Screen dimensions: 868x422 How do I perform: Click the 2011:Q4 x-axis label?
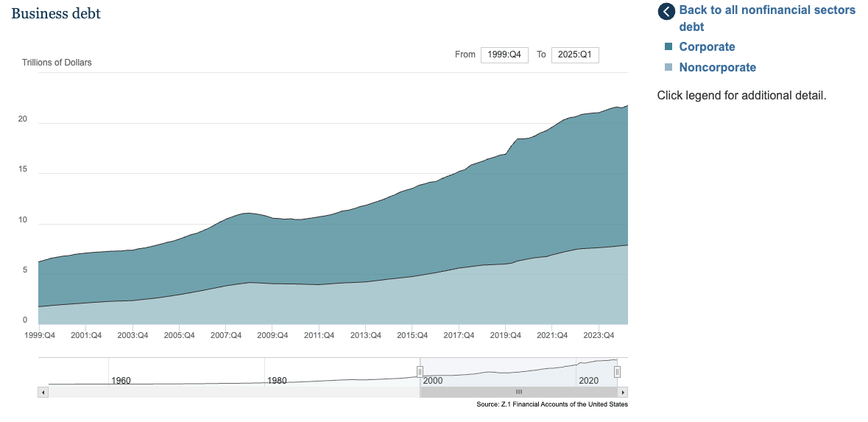tap(319, 336)
